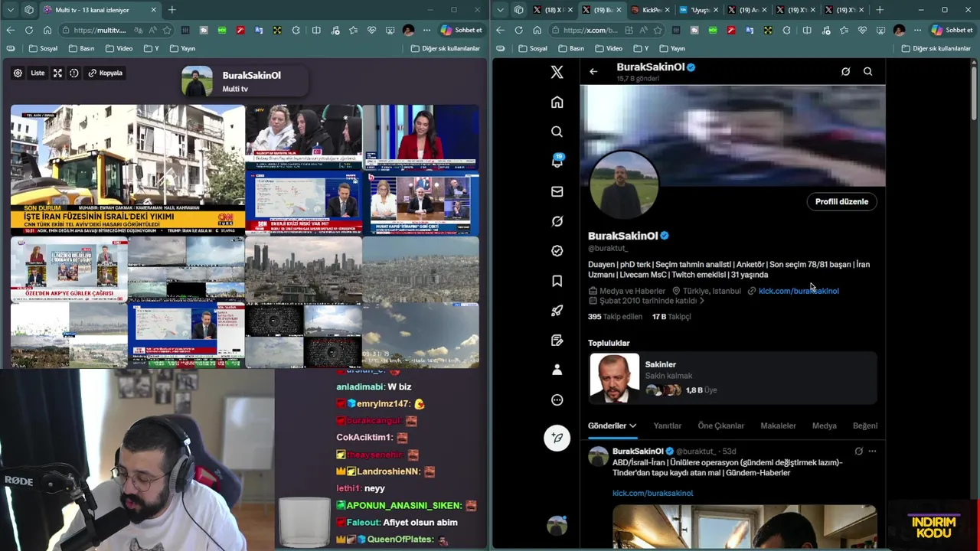Image resolution: width=980 pixels, height=551 pixels.
Task: Switch to Yanıtlar tab
Action: [x=667, y=425]
